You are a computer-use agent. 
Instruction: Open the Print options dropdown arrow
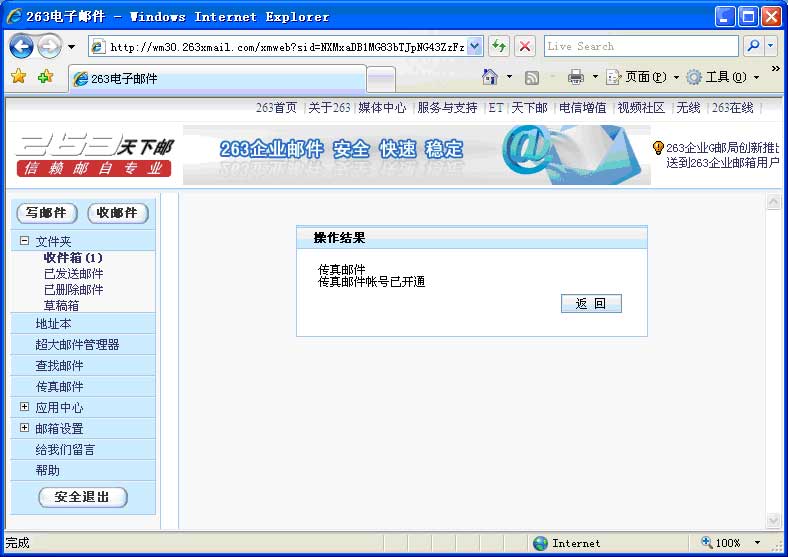595,77
